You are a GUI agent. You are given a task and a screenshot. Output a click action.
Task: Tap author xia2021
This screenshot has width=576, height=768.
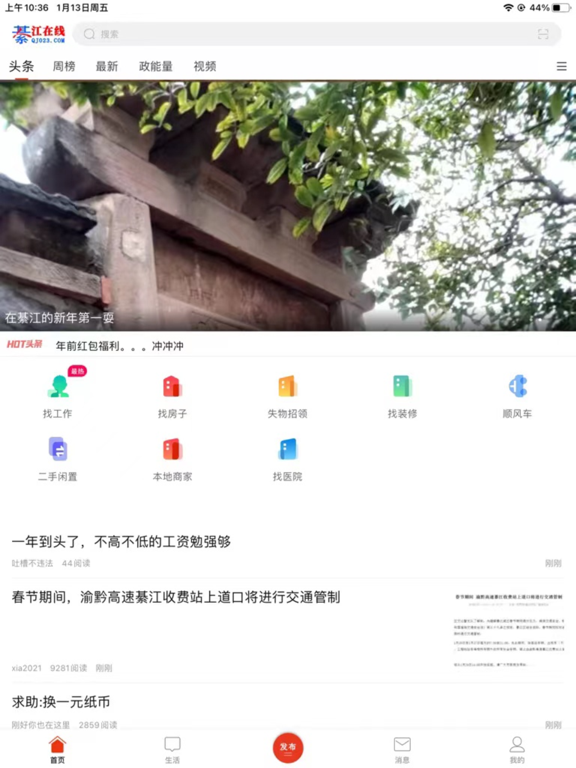[26, 668]
